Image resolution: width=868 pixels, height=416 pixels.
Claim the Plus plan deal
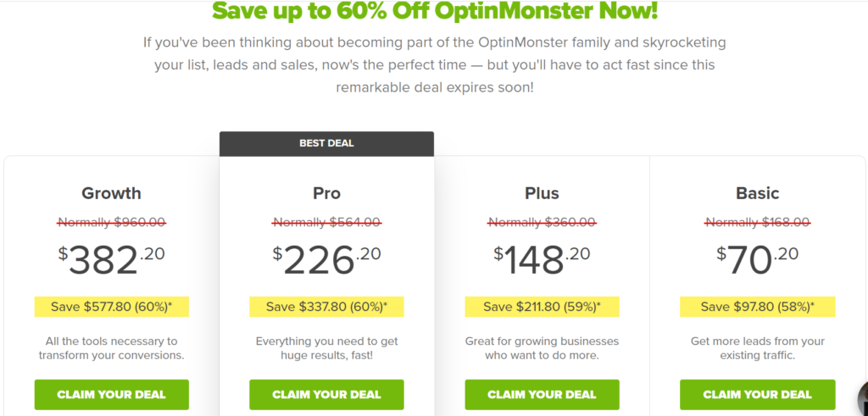point(542,395)
